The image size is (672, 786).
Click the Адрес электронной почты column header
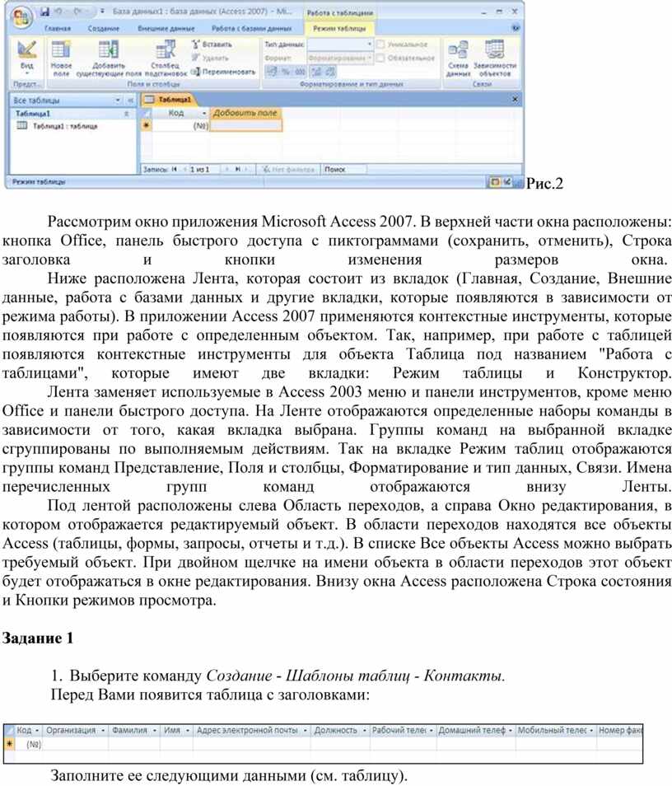(x=251, y=731)
